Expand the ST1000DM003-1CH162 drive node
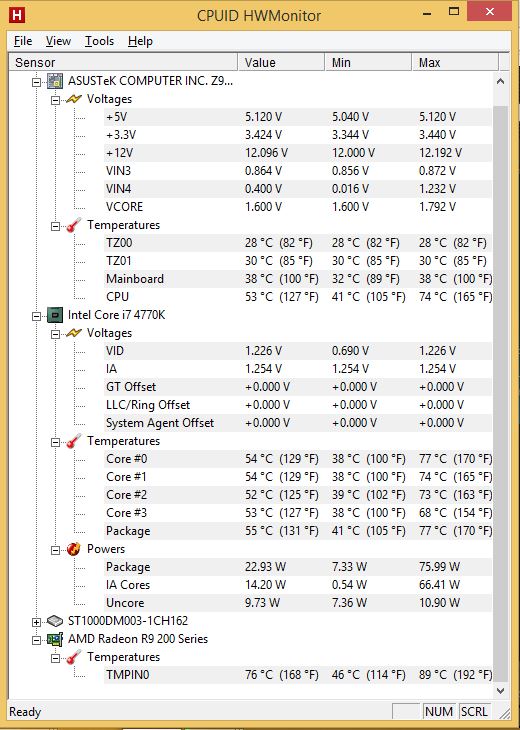 tap(36, 622)
